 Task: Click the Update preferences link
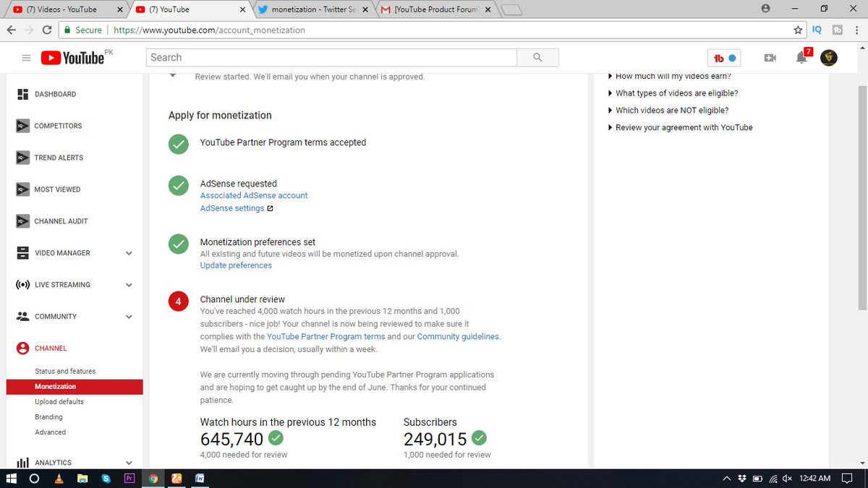point(236,265)
